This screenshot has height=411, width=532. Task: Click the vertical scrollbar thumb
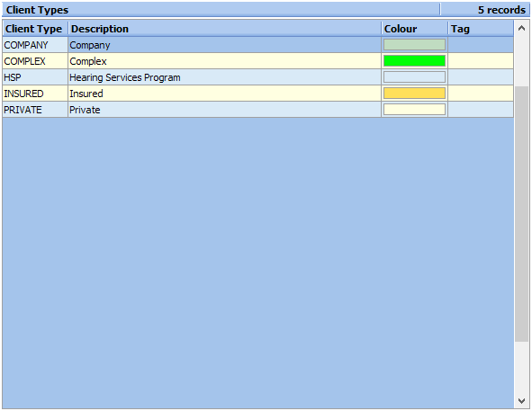(x=521, y=214)
